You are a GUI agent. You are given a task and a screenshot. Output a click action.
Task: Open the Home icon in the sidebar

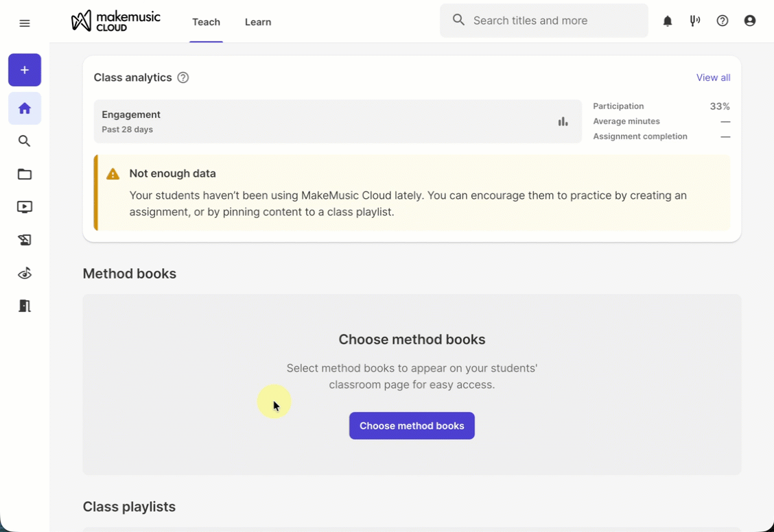(25, 108)
